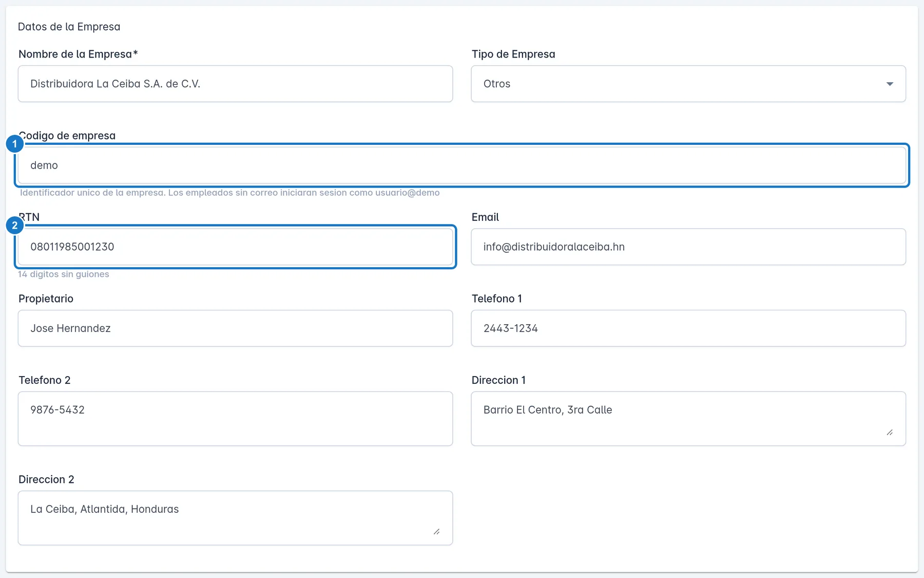Focus the Direccion 2 textarea with La Ceiba
Viewport: 924px width, 578px height.
[x=235, y=518]
